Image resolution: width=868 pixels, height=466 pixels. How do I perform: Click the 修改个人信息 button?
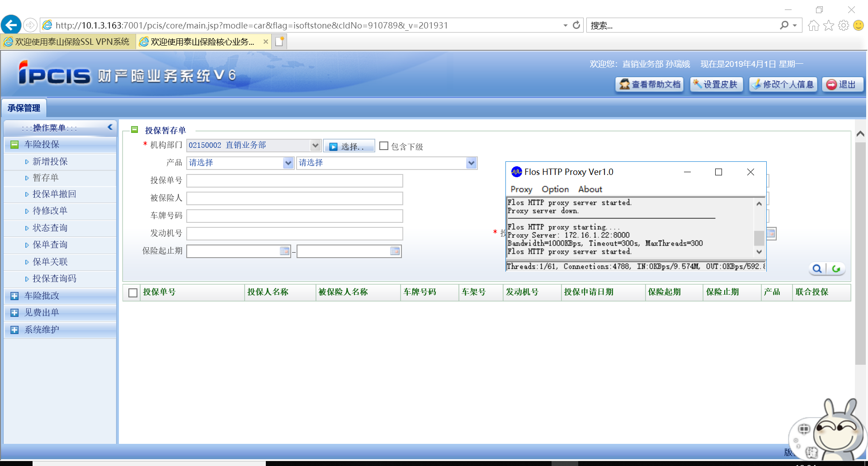click(x=783, y=85)
